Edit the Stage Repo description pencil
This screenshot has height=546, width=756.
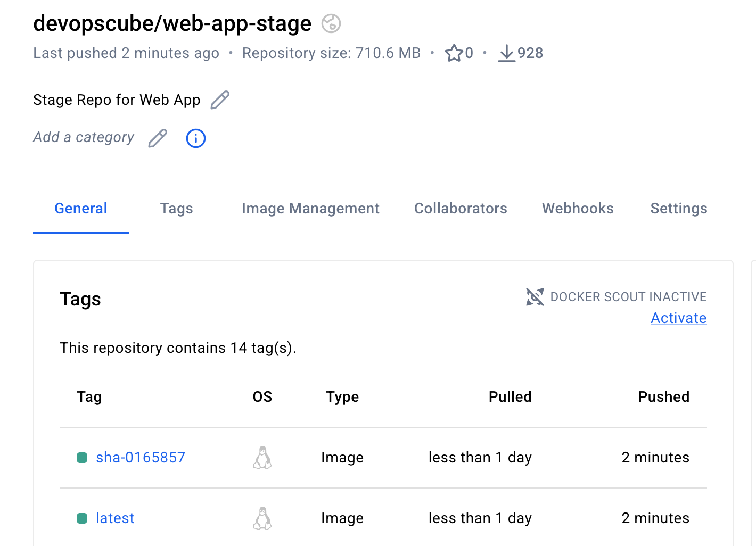pos(220,100)
